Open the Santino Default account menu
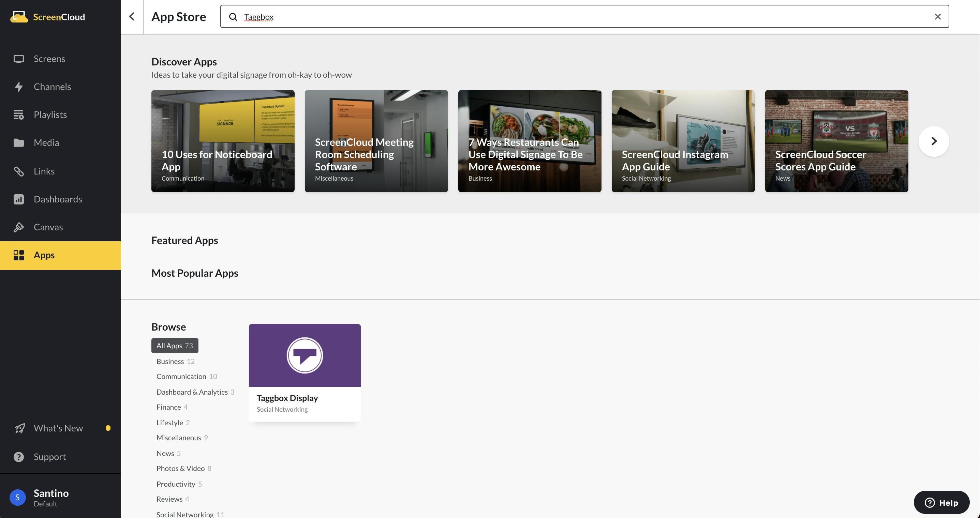The image size is (980, 518). point(60,498)
